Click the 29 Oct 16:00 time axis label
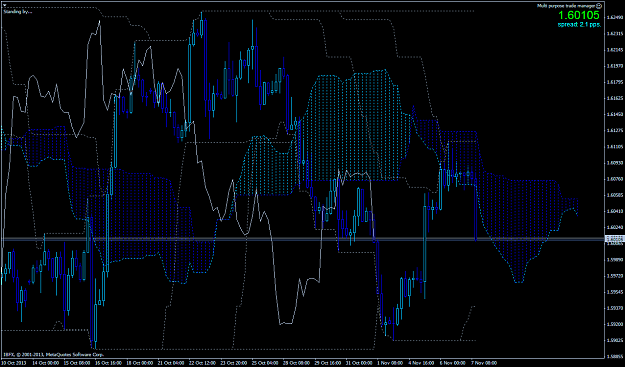This screenshot has height=367, width=625. [328, 363]
